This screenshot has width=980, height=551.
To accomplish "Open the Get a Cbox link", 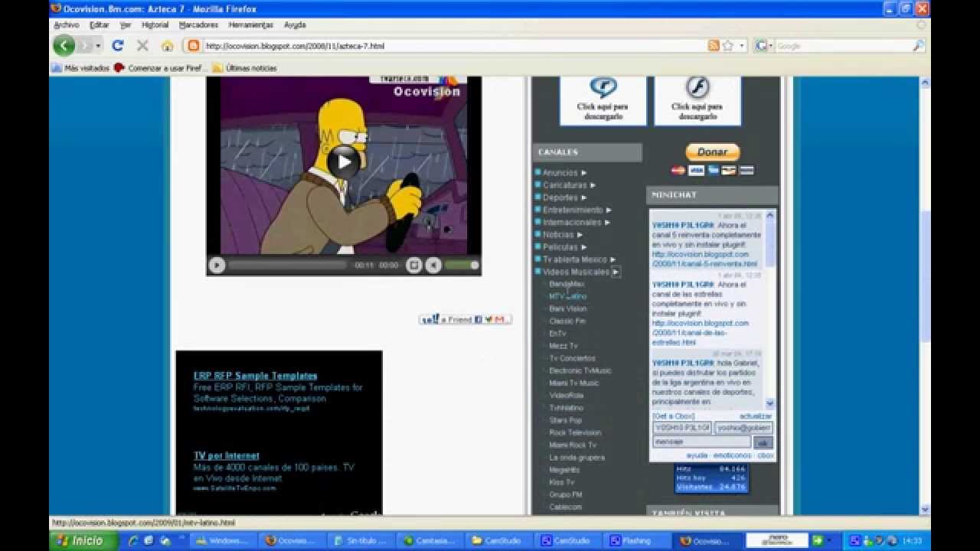I will [x=673, y=416].
